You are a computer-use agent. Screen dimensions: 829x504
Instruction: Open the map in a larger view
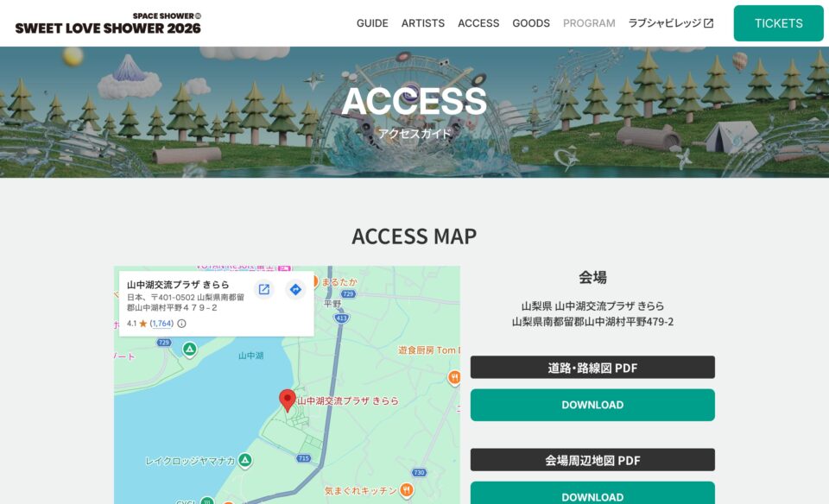[x=264, y=289]
